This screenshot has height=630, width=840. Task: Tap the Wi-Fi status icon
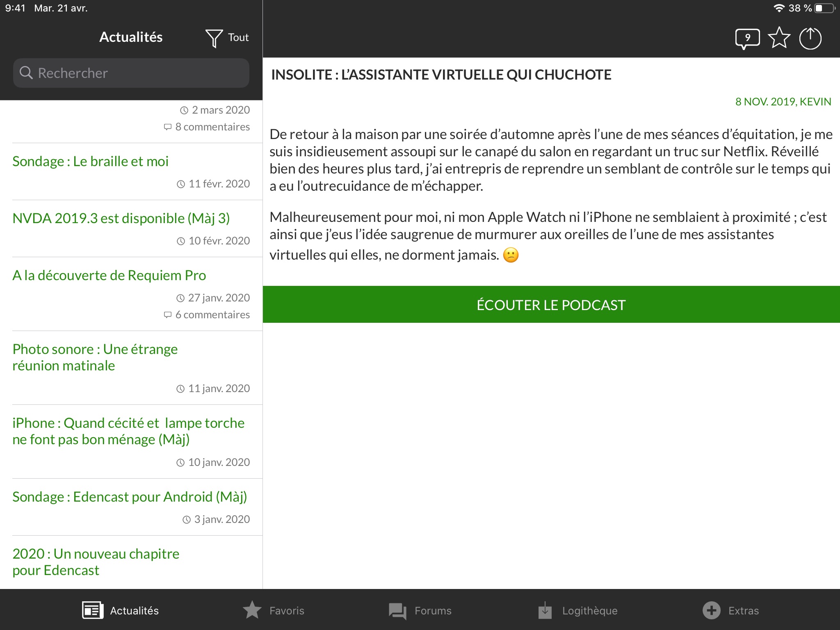pos(778,8)
